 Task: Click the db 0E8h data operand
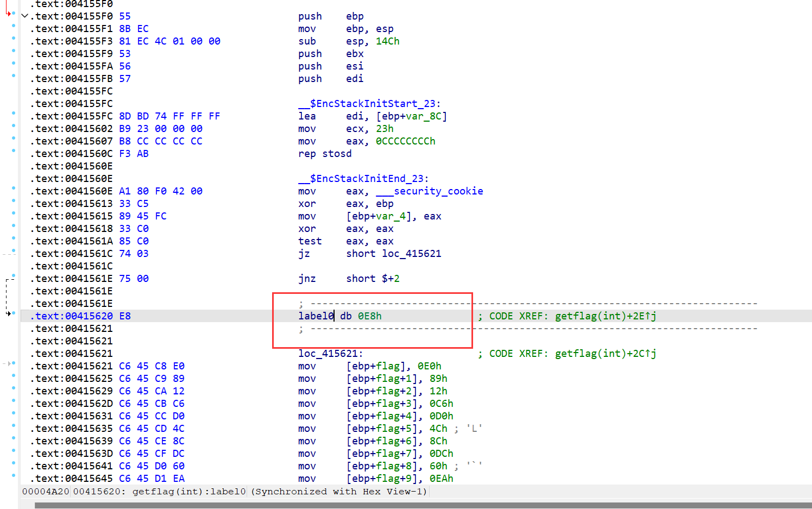coord(361,316)
